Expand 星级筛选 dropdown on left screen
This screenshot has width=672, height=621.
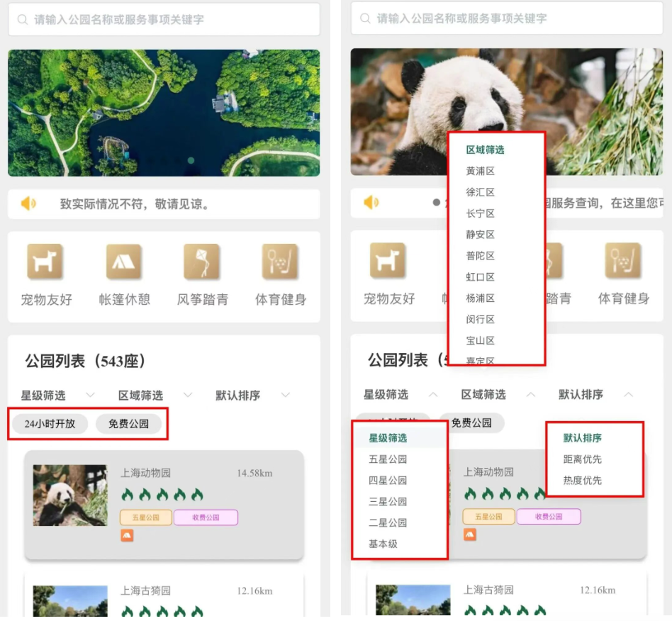(x=57, y=395)
